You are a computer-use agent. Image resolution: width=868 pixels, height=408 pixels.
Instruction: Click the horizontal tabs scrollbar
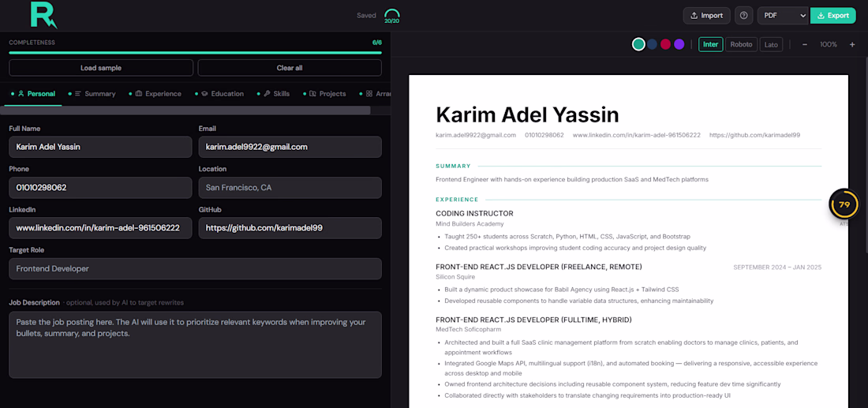[x=185, y=110]
